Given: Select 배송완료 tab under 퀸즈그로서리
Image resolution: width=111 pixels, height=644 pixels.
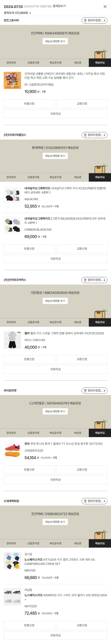Looking at the screenshot, I should pyautogui.click(x=100, y=63).
